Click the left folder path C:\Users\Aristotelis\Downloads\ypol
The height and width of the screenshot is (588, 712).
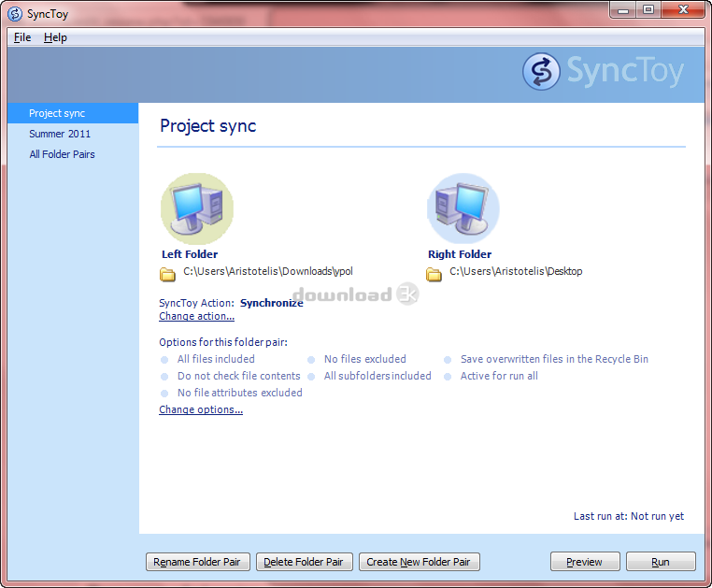pos(268,271)
